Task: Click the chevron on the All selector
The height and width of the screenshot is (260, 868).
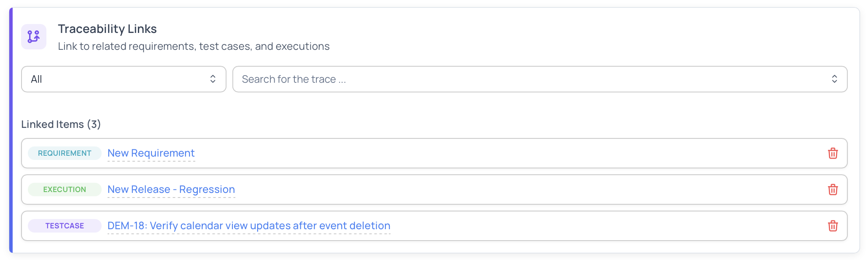Action: point(213,79)
